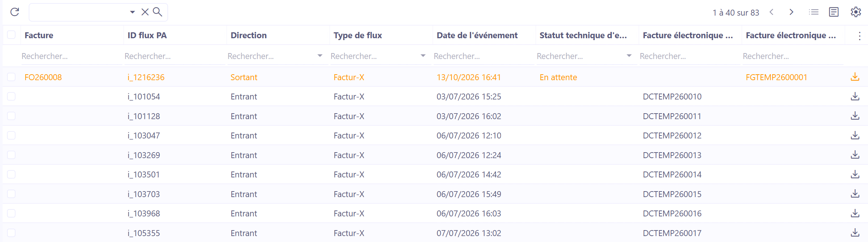The image size is (868, 242).
Task: Download file for row i_101054
Action: (855, 97)
